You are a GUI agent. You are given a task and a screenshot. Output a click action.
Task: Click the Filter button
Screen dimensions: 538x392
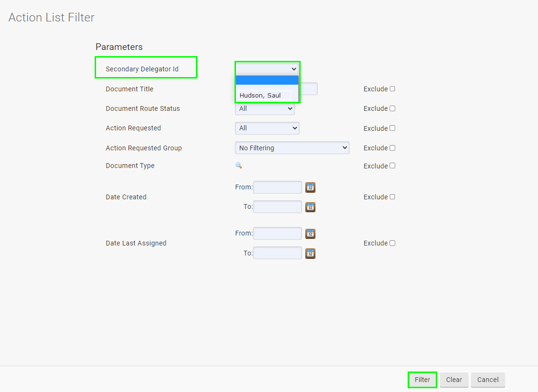click(x=422, y=380)
